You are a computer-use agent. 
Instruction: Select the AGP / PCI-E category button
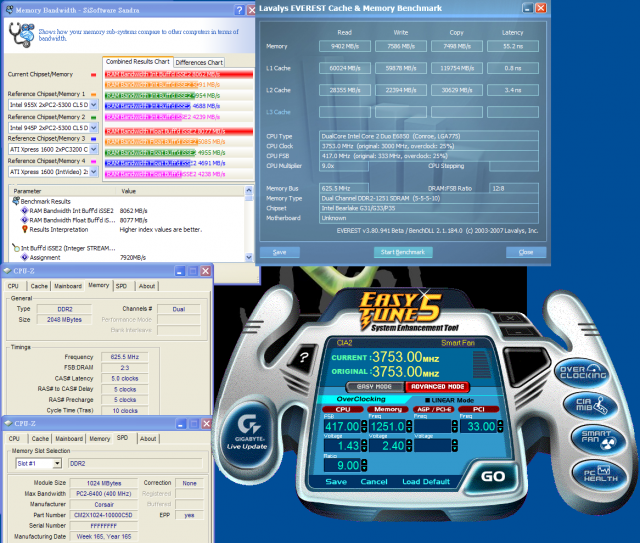(433, 409)
